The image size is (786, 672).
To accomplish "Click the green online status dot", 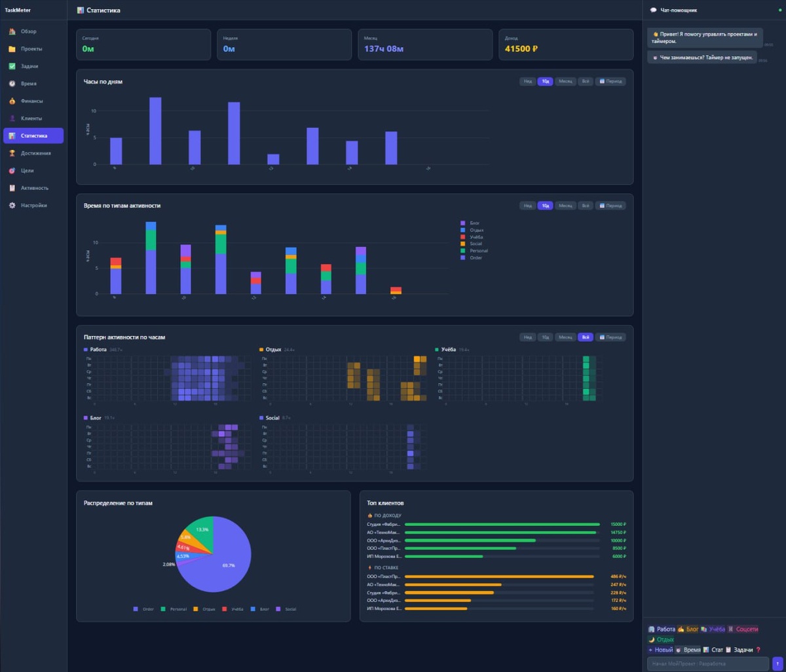I will (779, 10).
